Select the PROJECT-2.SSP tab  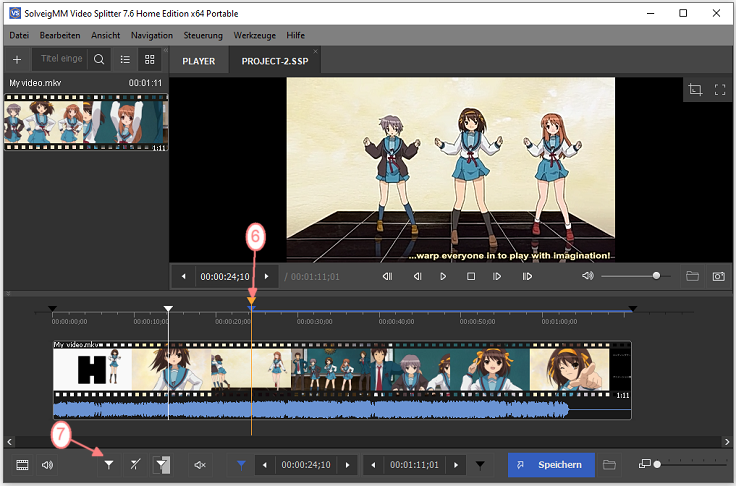275,61
